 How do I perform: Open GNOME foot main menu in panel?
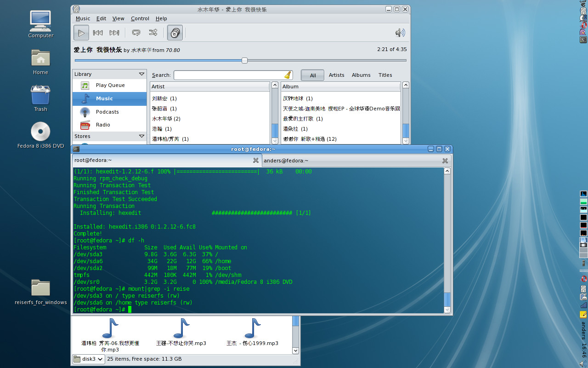(x=583, y=4)
